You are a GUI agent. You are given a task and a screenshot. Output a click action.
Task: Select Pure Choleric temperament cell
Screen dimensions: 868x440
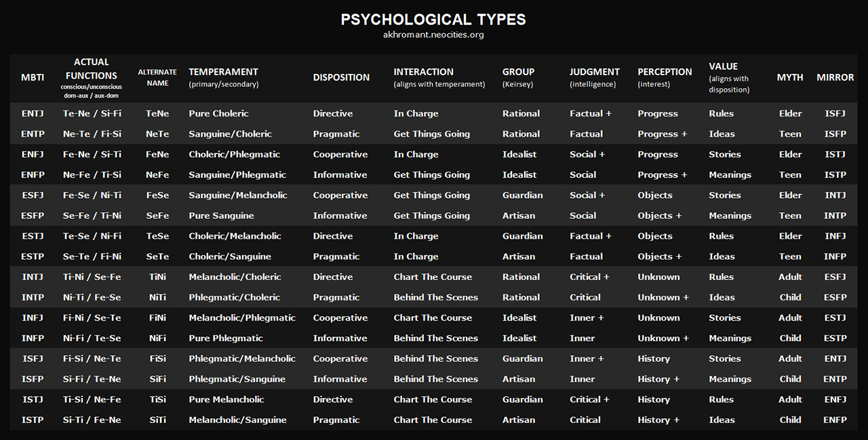click(x=218, y=113)
